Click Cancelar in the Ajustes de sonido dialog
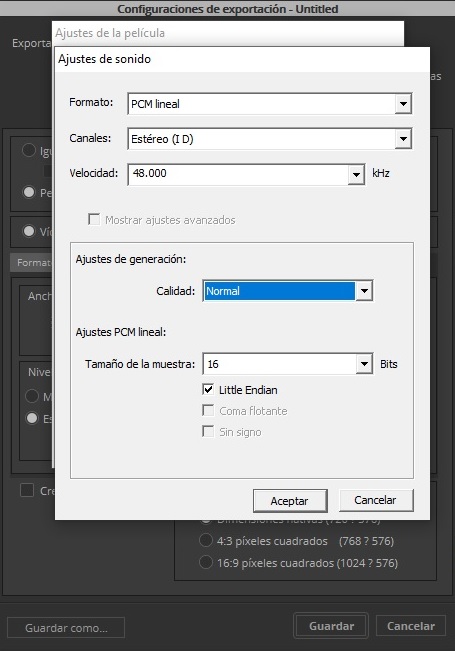 tap(376, 500)
